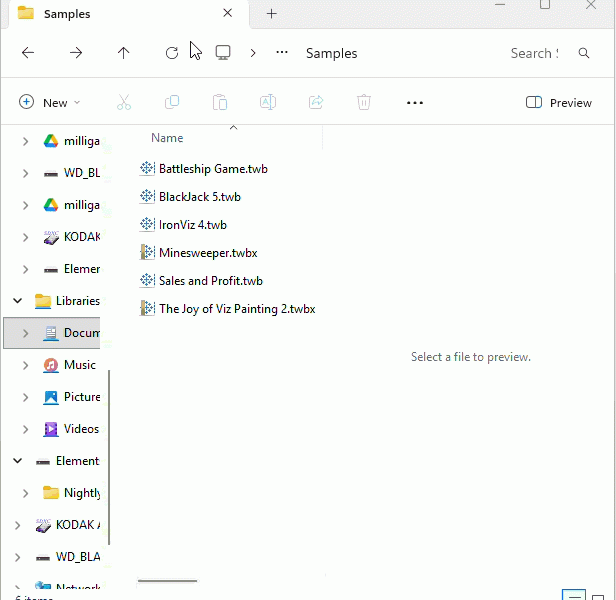
Task: Refresh the Samples folder
Action: [172, 53]
